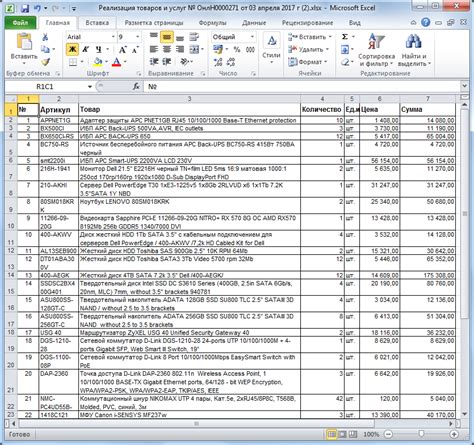Click the blue Help question mark

(x=425, y=22)
